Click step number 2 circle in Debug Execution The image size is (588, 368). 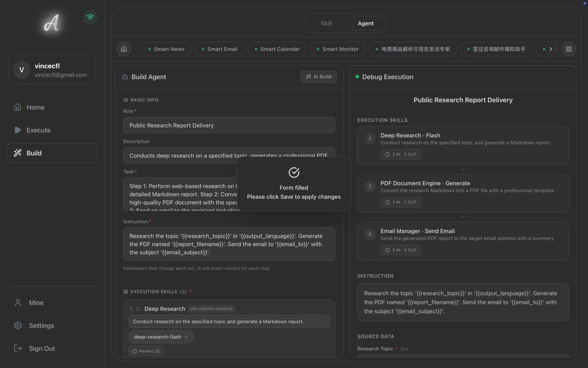(x=370, y=187)
